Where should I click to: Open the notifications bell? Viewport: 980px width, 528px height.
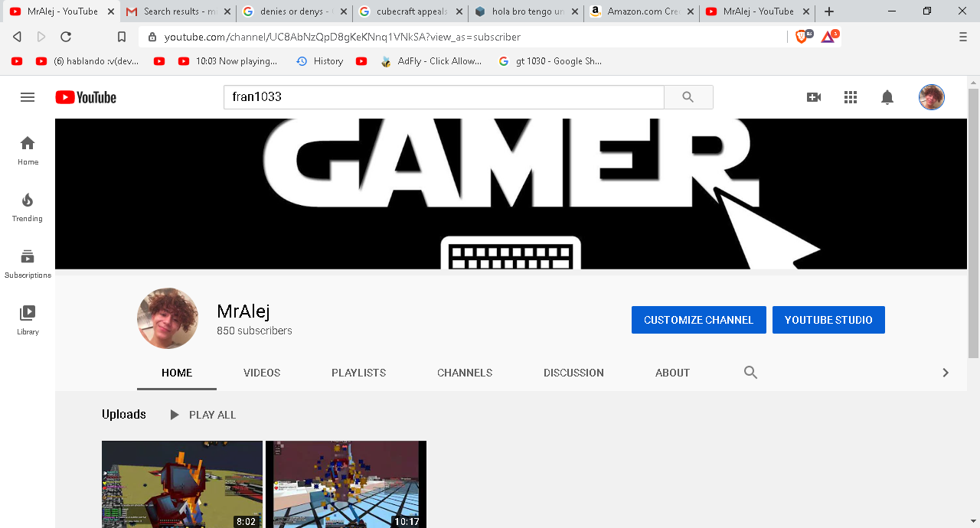coord(887,97)
